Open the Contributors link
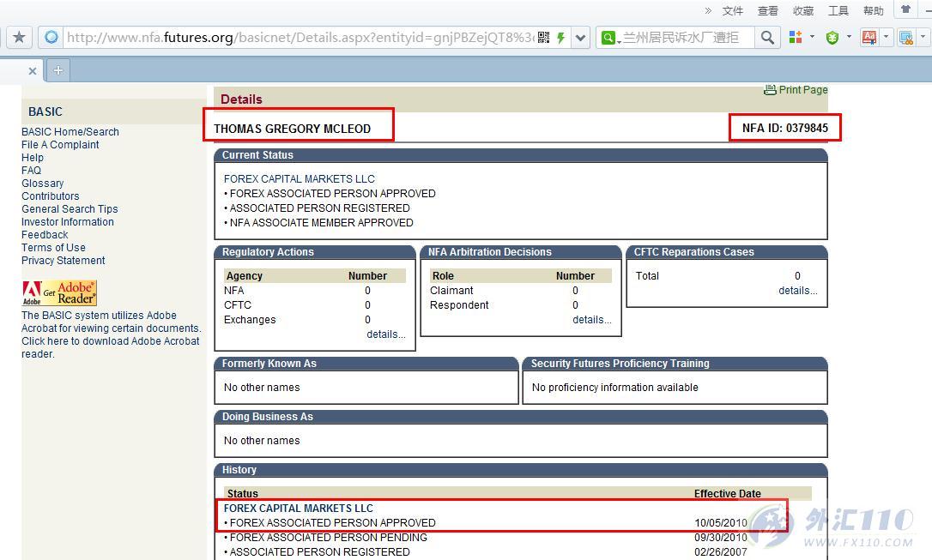The image size is (932, 560). click(x=50, y=196)
